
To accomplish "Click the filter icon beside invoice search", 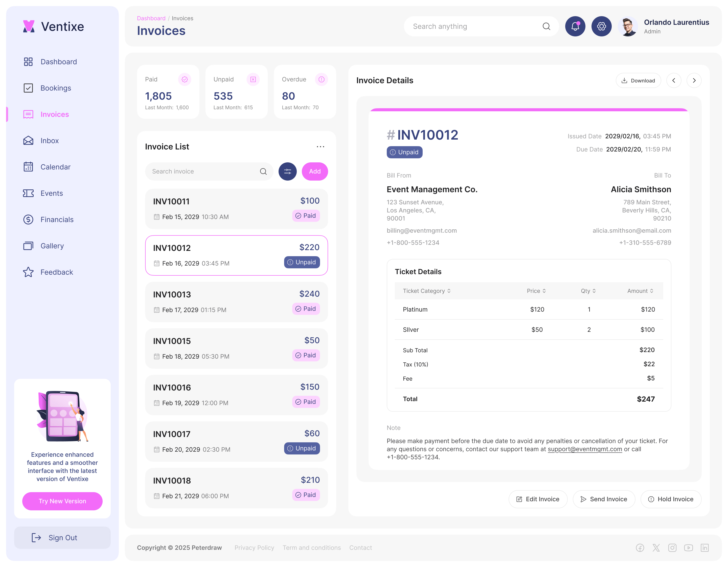I will pos(287,171).
